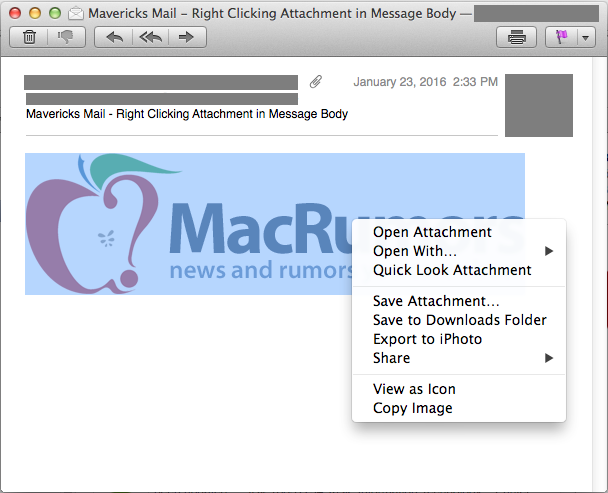Minimize the window with yellow button
The width and height of the screenshot is (608, 493).
pos(35,14)
